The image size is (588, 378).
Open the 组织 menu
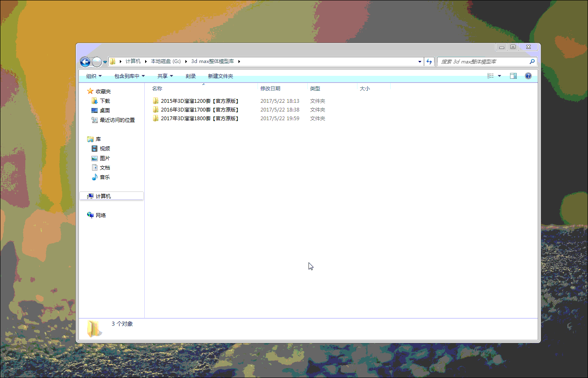(x=94, y=76)
